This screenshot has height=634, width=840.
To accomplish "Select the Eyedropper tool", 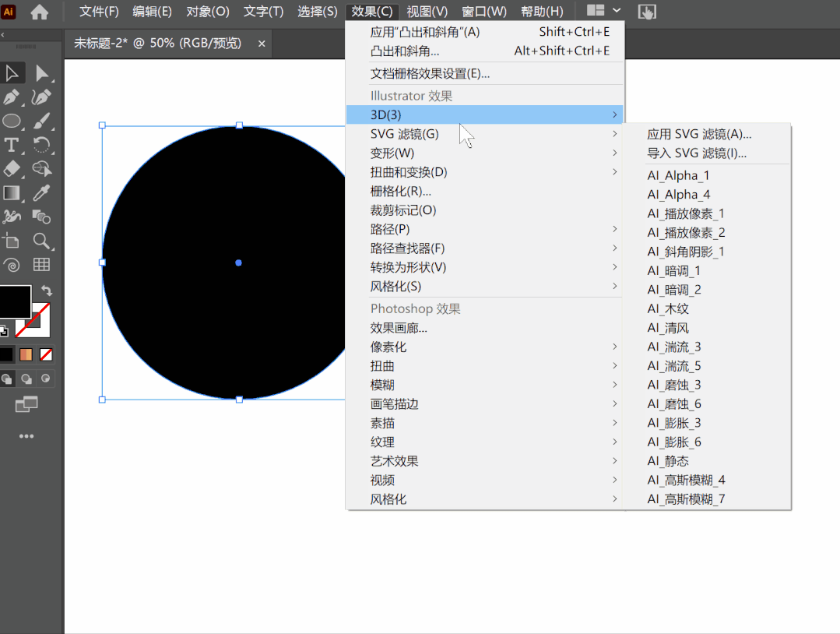I will coord(41,193).
